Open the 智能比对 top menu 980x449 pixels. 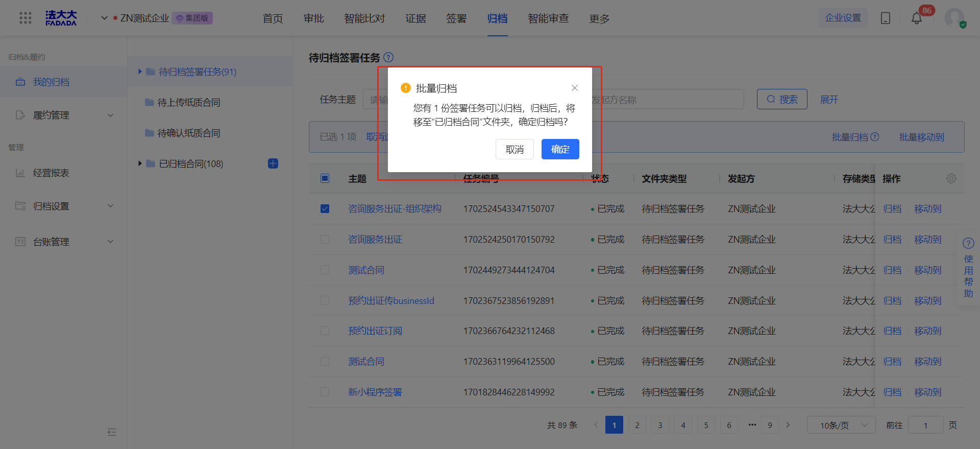[x=364, y=18]
